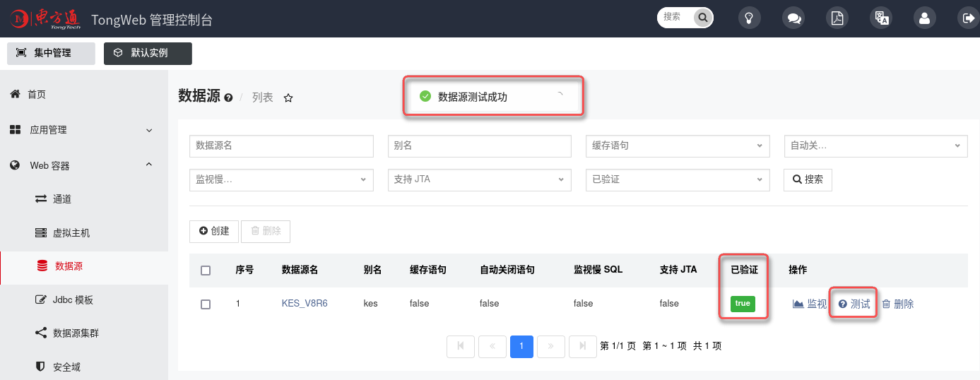Click 删除 trash action for KES_V8R6

click(897, 304)
